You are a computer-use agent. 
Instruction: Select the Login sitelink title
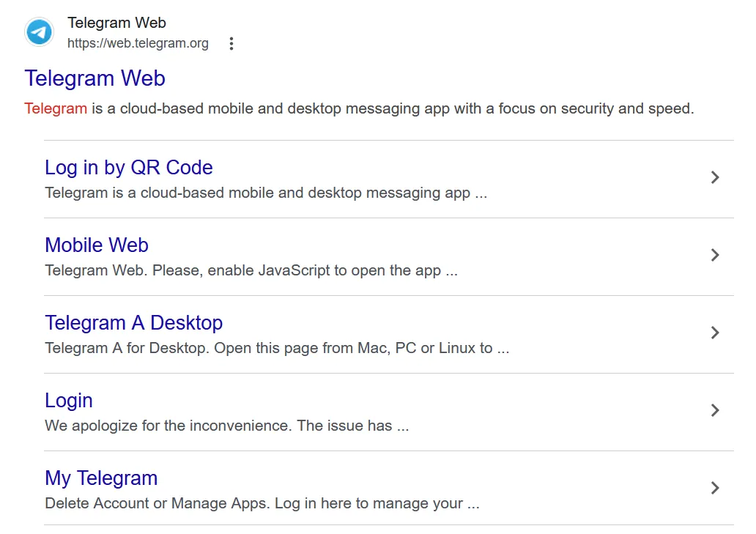coord(69,401)
